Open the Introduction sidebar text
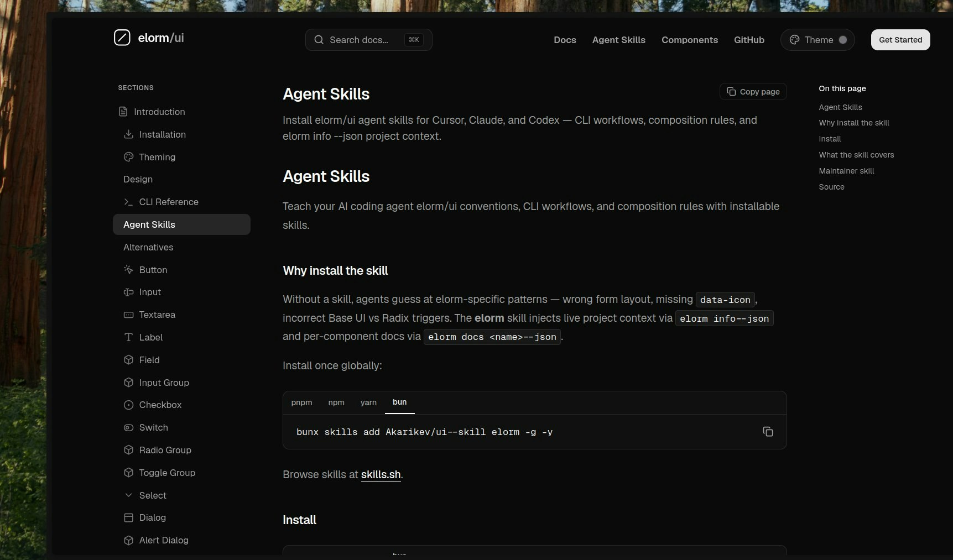The image size is (953, 560). (159, 112)
